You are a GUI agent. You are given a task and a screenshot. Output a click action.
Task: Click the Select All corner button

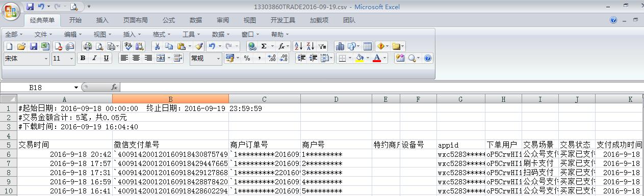pos(8,99)
